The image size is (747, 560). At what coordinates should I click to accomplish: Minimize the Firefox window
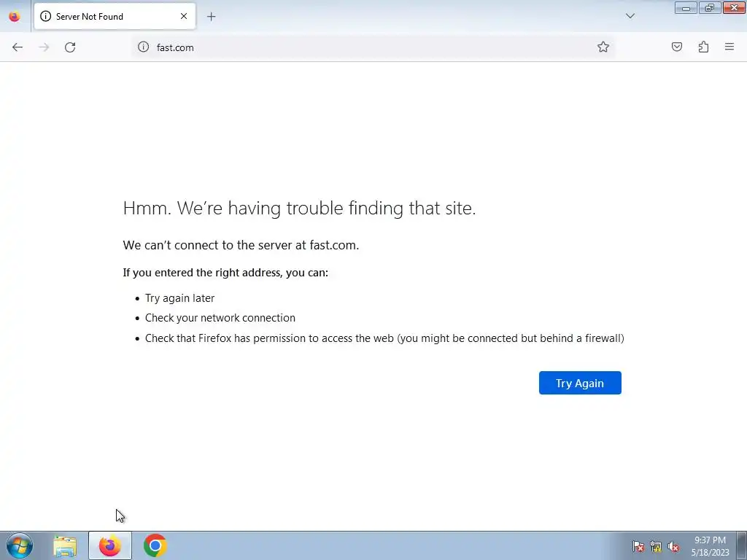coord(686,7)
